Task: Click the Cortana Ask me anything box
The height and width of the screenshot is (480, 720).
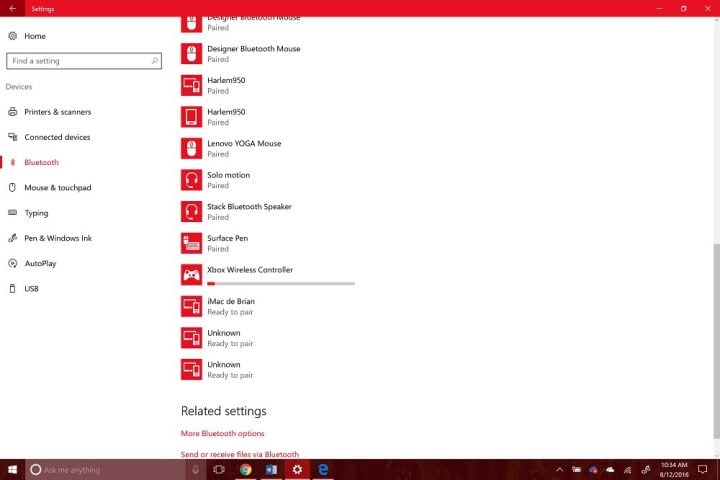Action: click(105, 469)
